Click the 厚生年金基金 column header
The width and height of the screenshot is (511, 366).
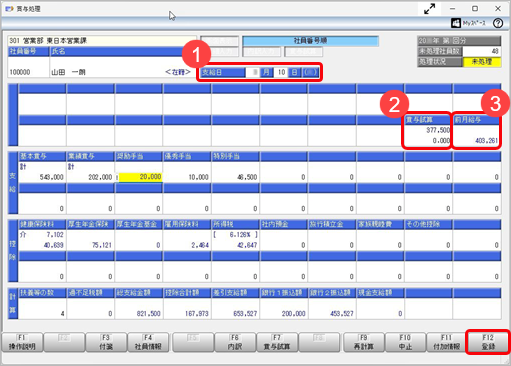point(139,224)
